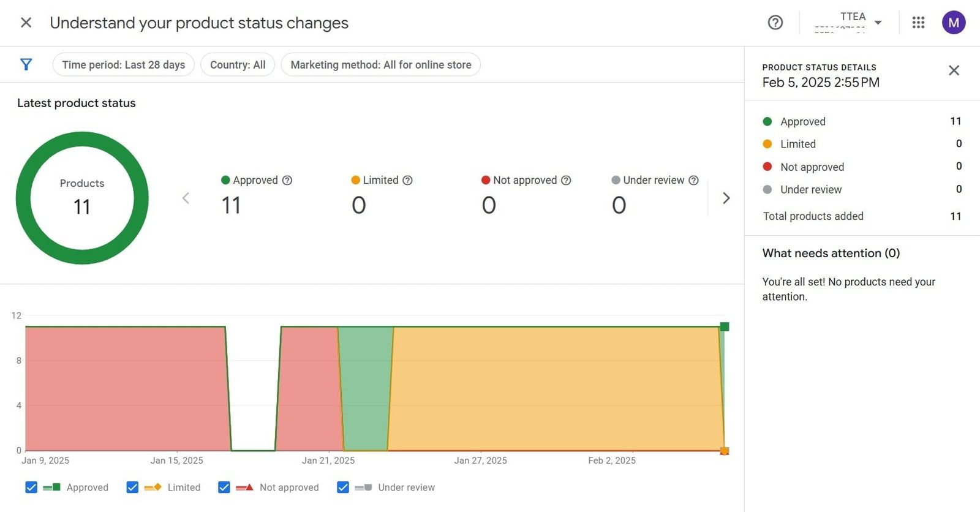The width and height of the screenshot is (980, 512).
Task: Click the purple M account avatar
Action: coord(953,23)
